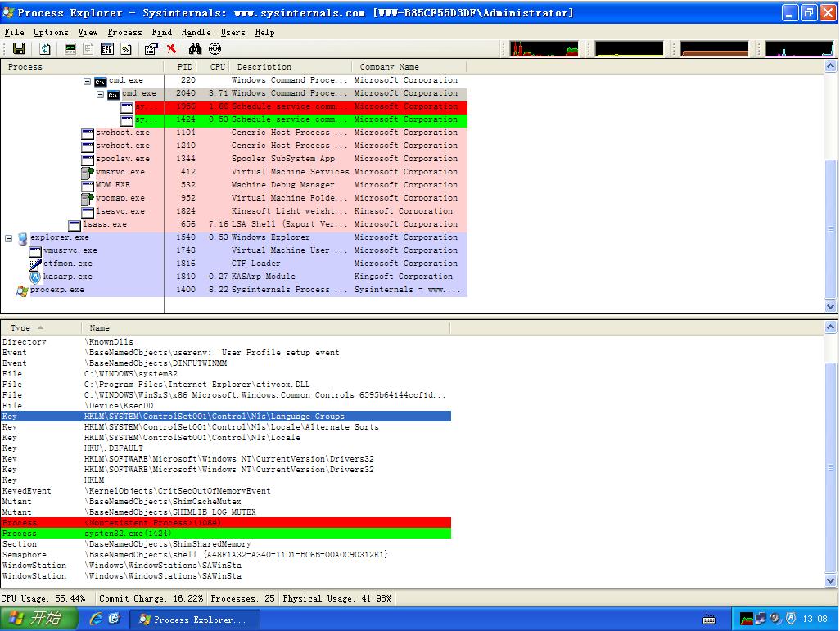Click the binoculars Find Handle icon
This screenshot has height=631, width=840.
tap(195, 49)
